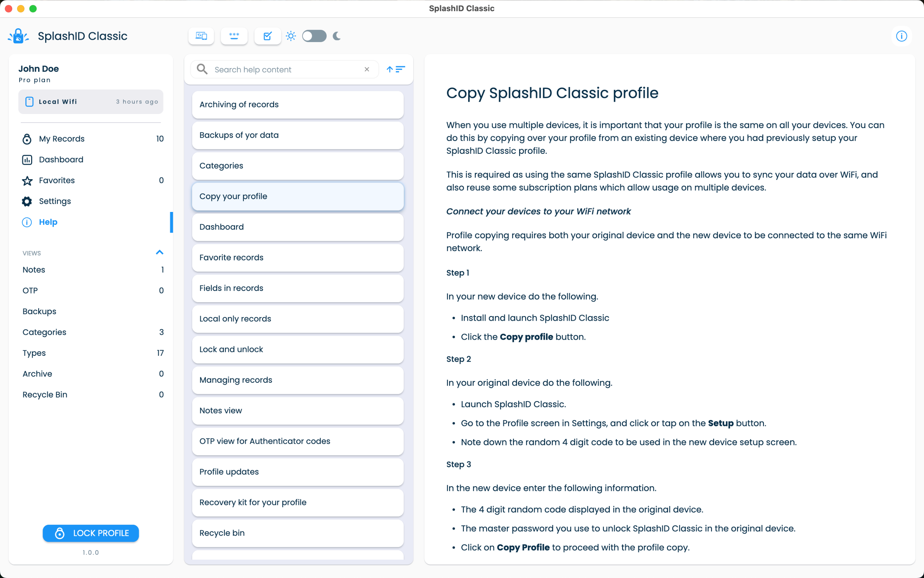Open the Local only records topic
The image size is (924, 578).
pyautogui.click(x=298, y=319)
